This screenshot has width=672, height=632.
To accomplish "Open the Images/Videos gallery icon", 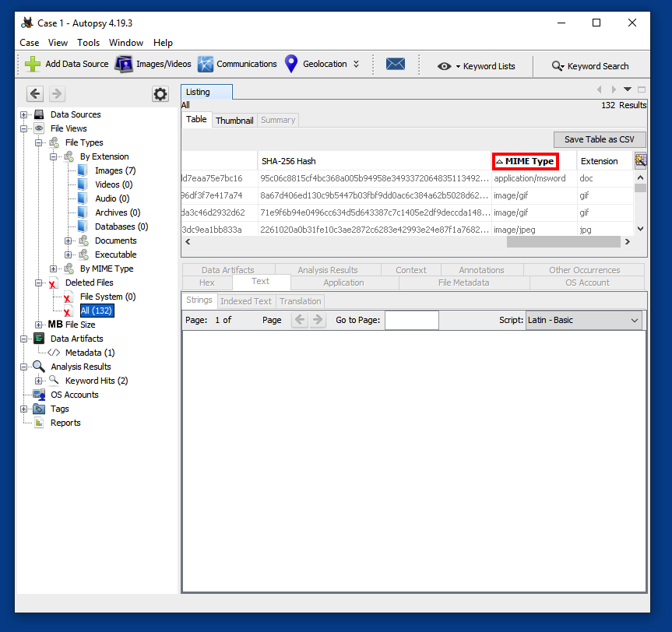I will pos(124,64).
